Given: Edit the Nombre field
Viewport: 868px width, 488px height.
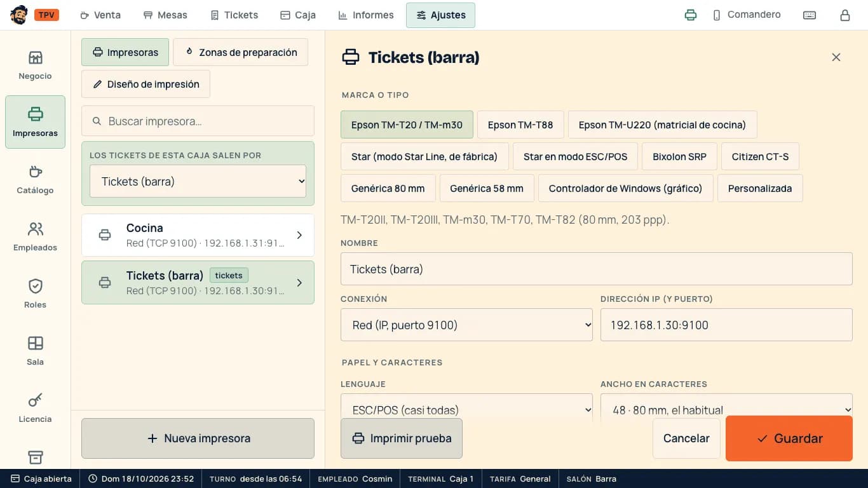Looking at the screenshot, I should pyautogui.click(x=597, y=269).
